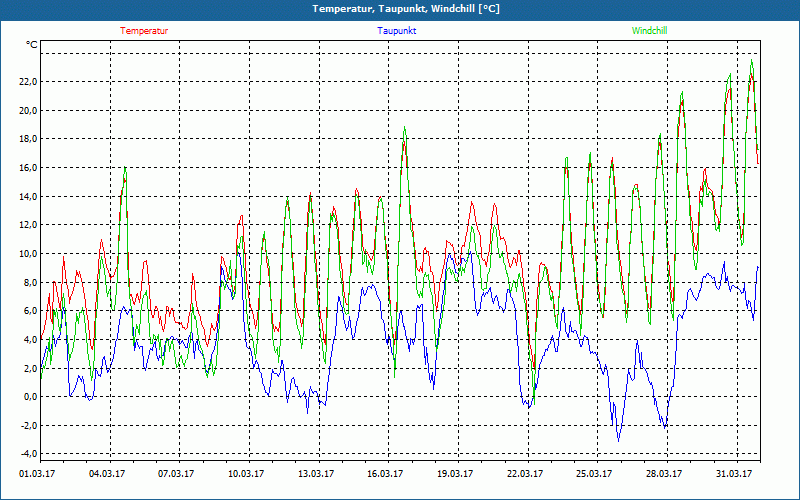Click the 14,0 y-axis value
The image size is (800, 500).
(x=28, y=196)
